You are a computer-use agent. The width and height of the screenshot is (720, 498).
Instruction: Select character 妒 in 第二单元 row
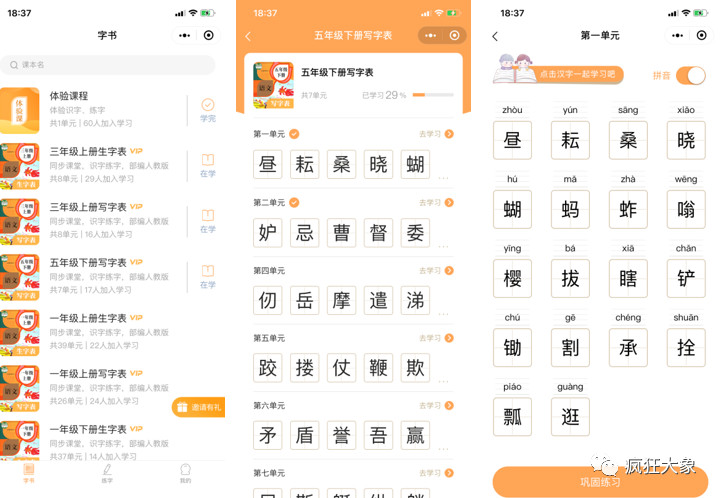coord(268,233)
